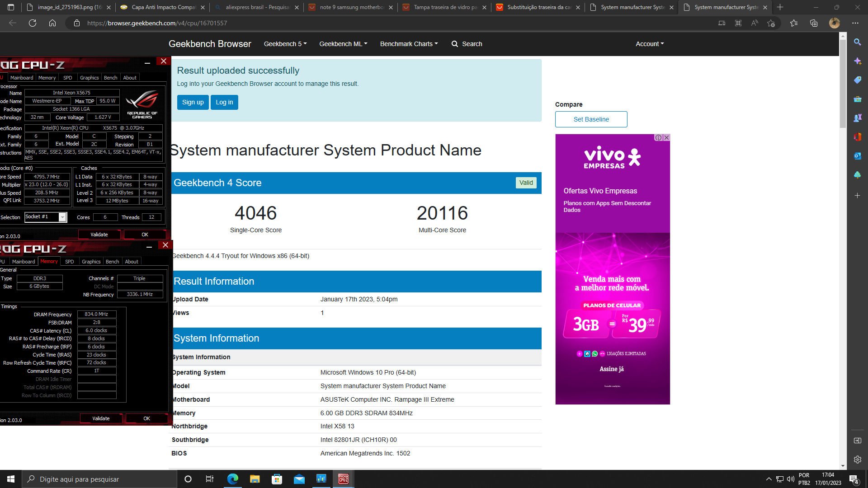Switch to Mainboard tab in upper CPU-Z window
Screen dimensions: 868x488
coord(22,78)
